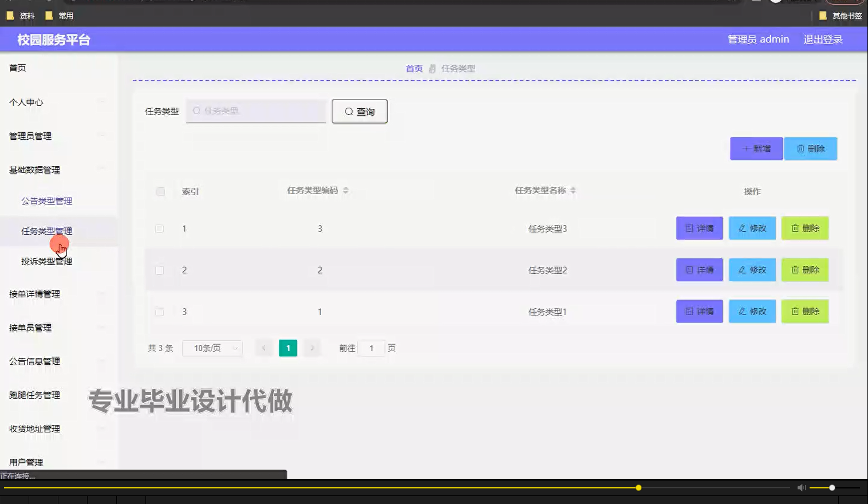
Task: Mute via the speaker icon
Action: [x=802, y=488]
